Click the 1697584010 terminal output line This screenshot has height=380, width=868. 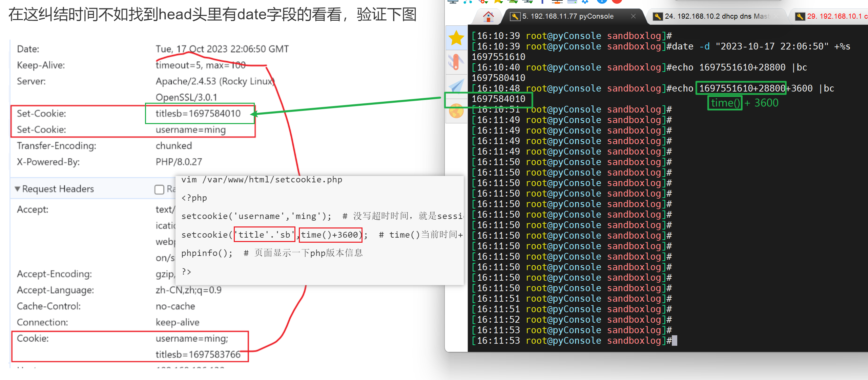498,99
